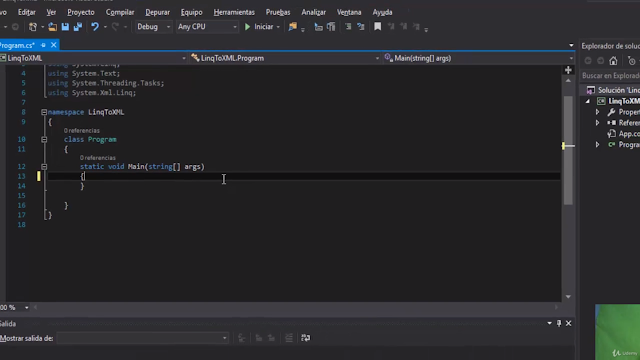Open the Pruebas menu
Viewport: 640px width, 360px height.
point(278,12)
